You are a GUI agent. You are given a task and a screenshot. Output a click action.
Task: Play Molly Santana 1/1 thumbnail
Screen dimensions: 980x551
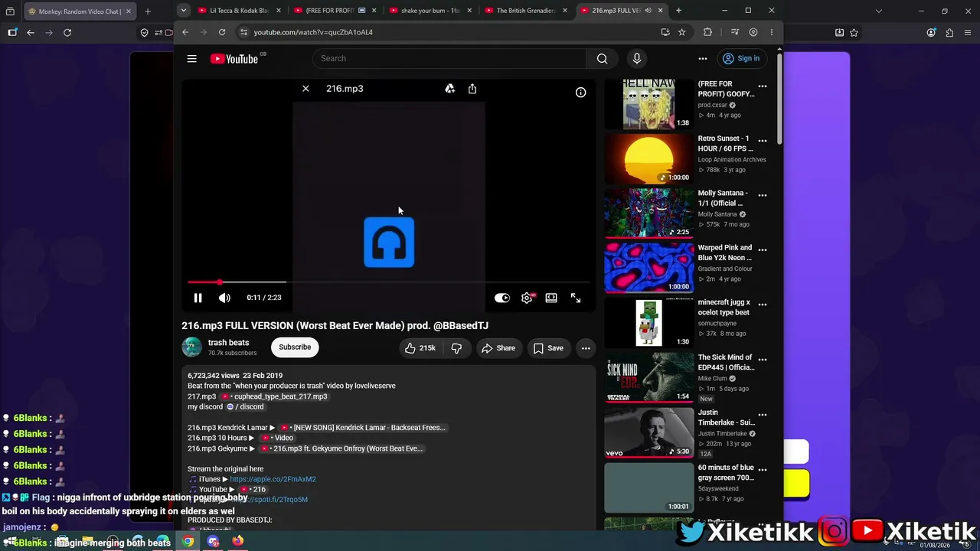[x=649, y=214]
